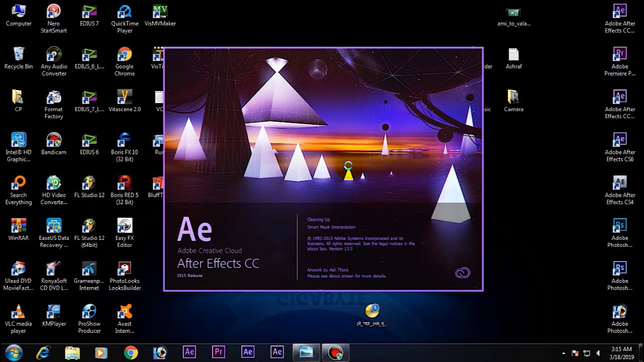The width and height of the screenshot is (644, 362).
Task: Switch to Bandicam recording taskbar button
Action: 335,352
